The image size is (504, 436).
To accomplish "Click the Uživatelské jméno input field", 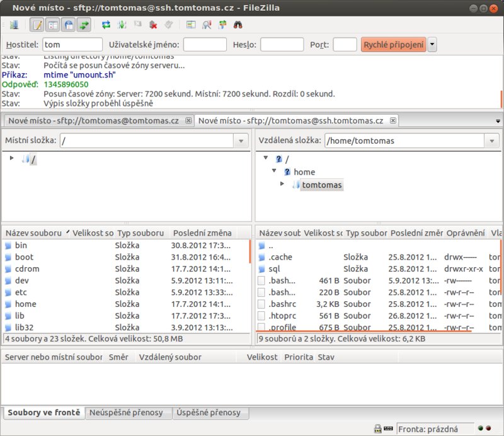I will click(x=205, y=44).
